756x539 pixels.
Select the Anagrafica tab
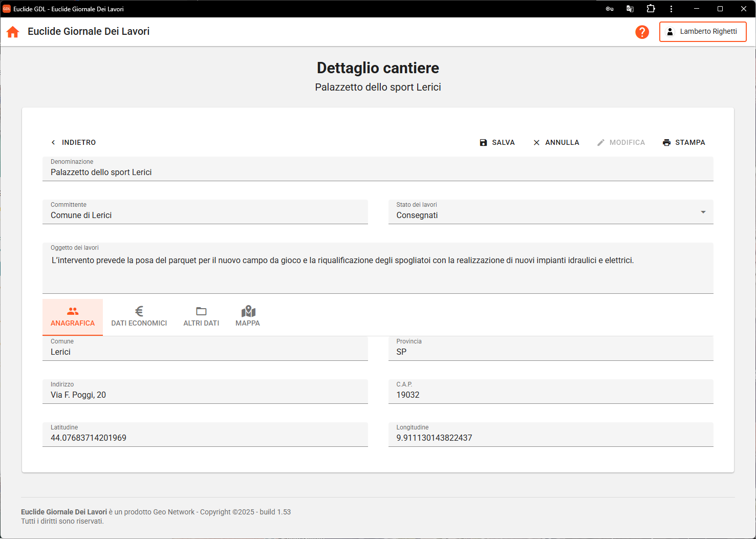(73, 317)
